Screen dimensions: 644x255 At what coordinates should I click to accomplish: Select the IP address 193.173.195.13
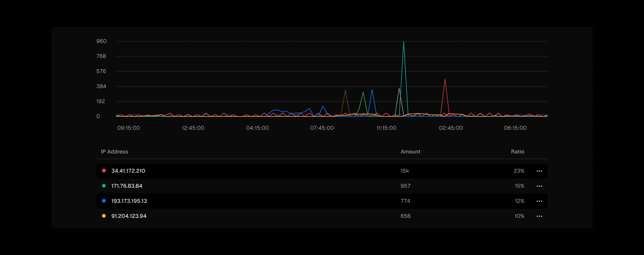pos(129,201)
